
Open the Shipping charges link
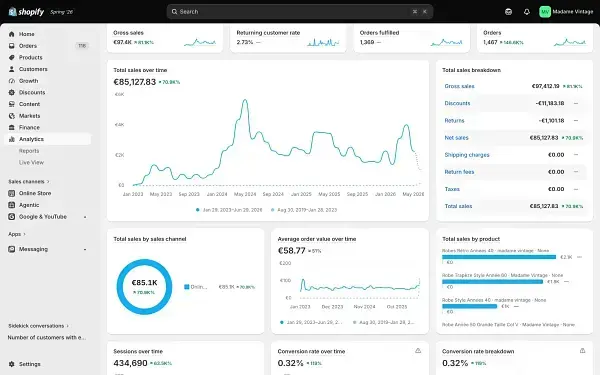(467, 155)
